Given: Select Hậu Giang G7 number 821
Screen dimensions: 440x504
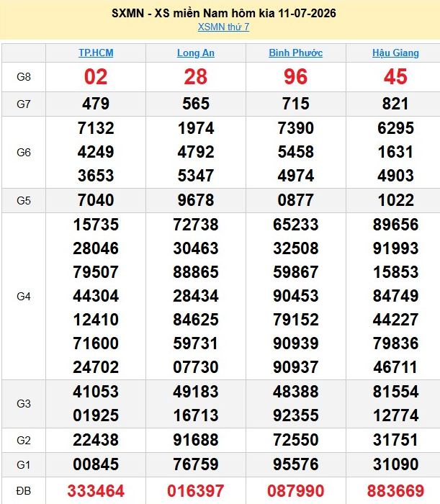Looking at the screenshot, I should [x=395, y=104].
